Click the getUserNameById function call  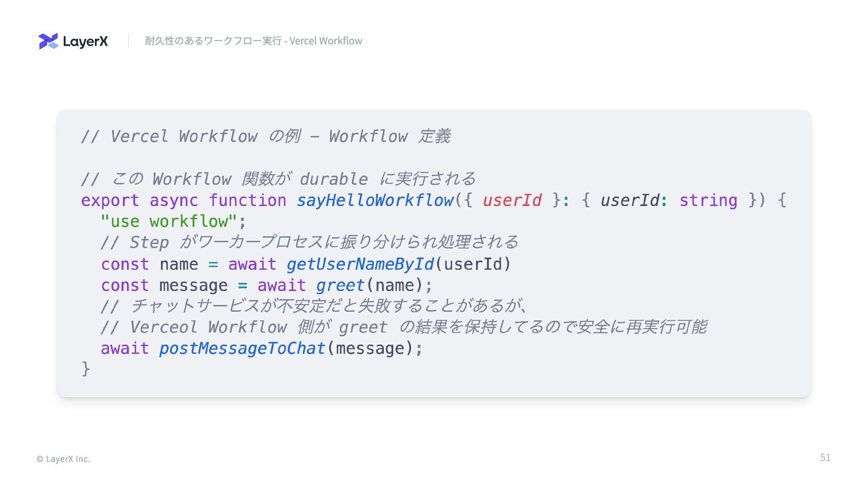(x=360, y=264)
